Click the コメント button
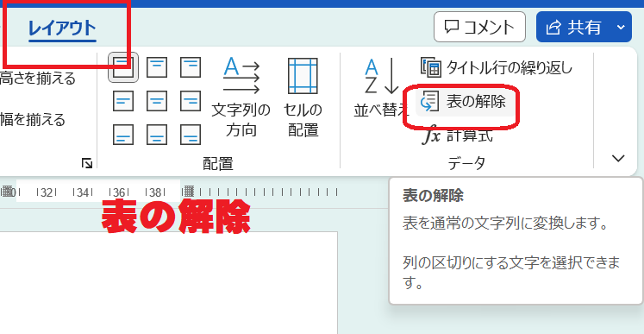 [479, 27]
